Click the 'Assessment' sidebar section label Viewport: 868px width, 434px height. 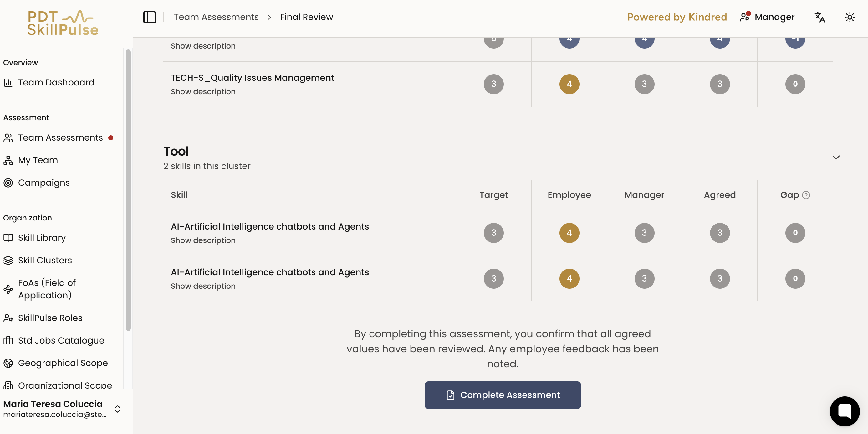26,118
